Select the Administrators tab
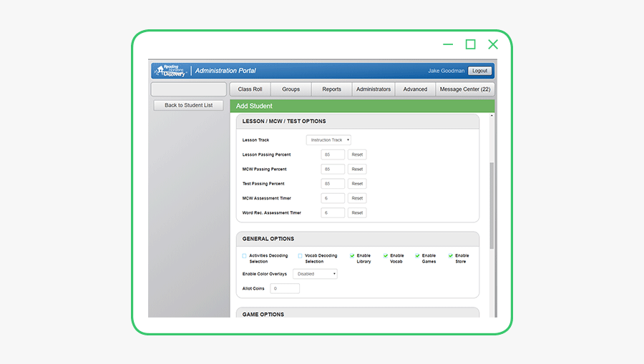The width and height of the screenshot is (644, 364). [374, 89]
